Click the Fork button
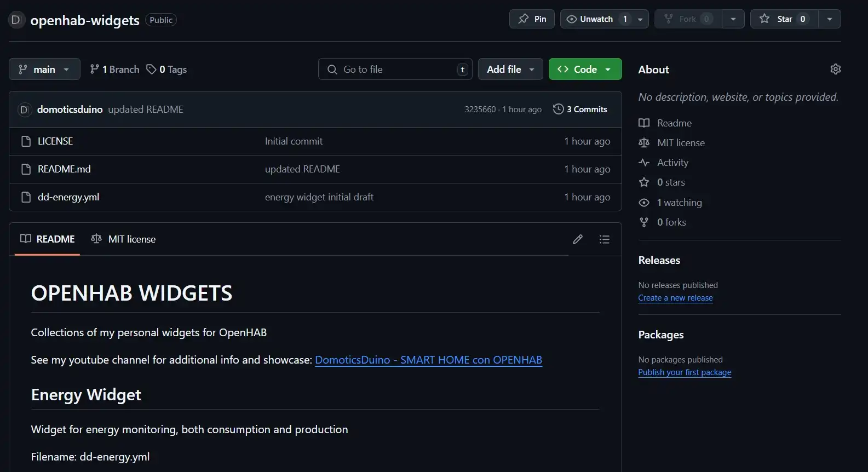The width and height of the screenshot is (868, 472). coord(688,19)
